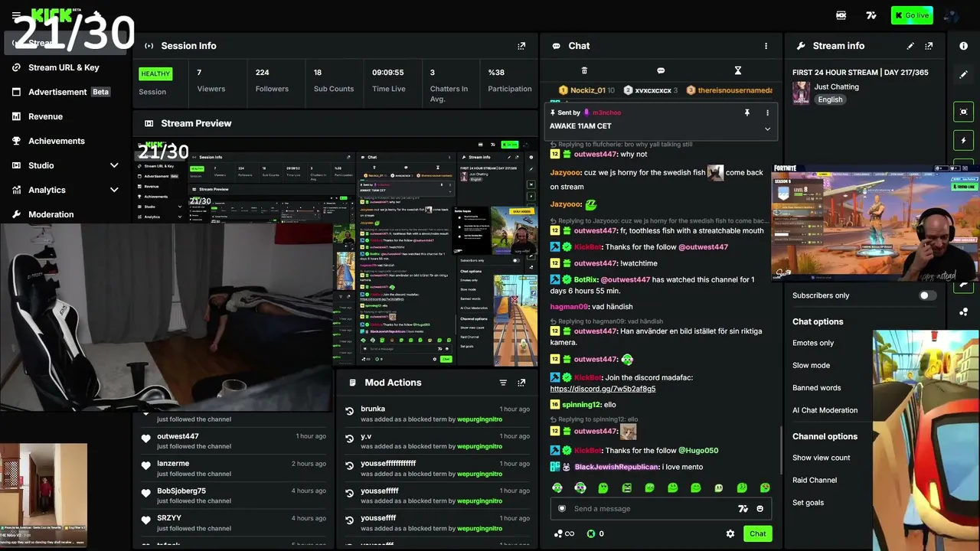This screenshot has width=980, height=551.
Task: Click Raid Channel option
Action: pos(815,481)
